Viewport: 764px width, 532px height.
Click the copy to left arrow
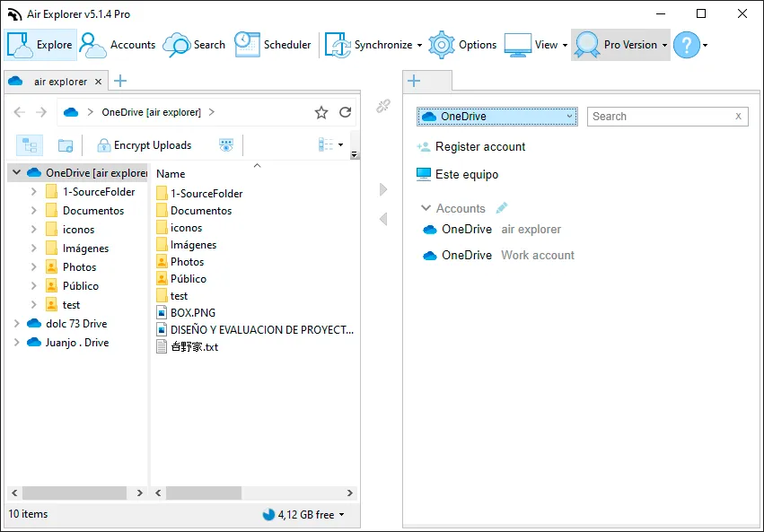(x=383, y=219)
